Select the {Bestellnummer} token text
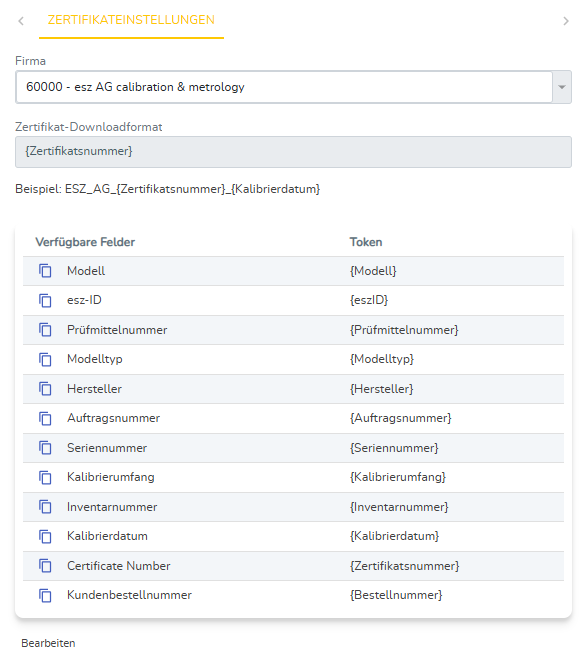The height and width of the screenshot is (654, 585). tap(396, 595)
